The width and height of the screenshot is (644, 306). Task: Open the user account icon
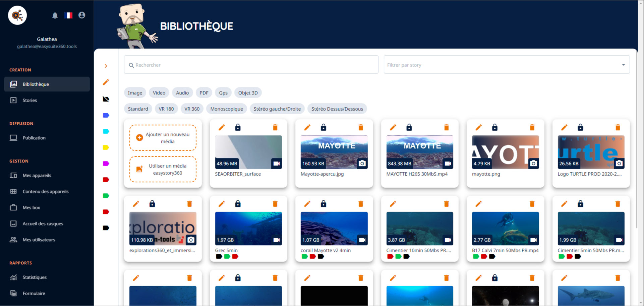(82, 15)
